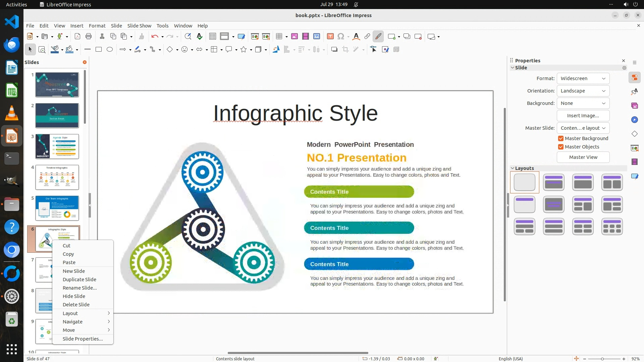This screenshot has width=644, height=362.
Task: Open the sidebar Gallery panel icon
Action: click(x=634, y=106)
